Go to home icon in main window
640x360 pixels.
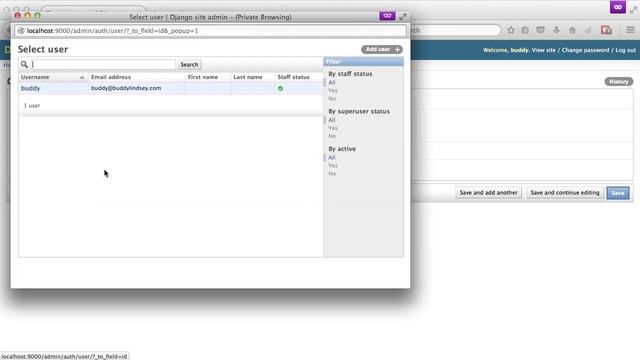click(572, 30)
